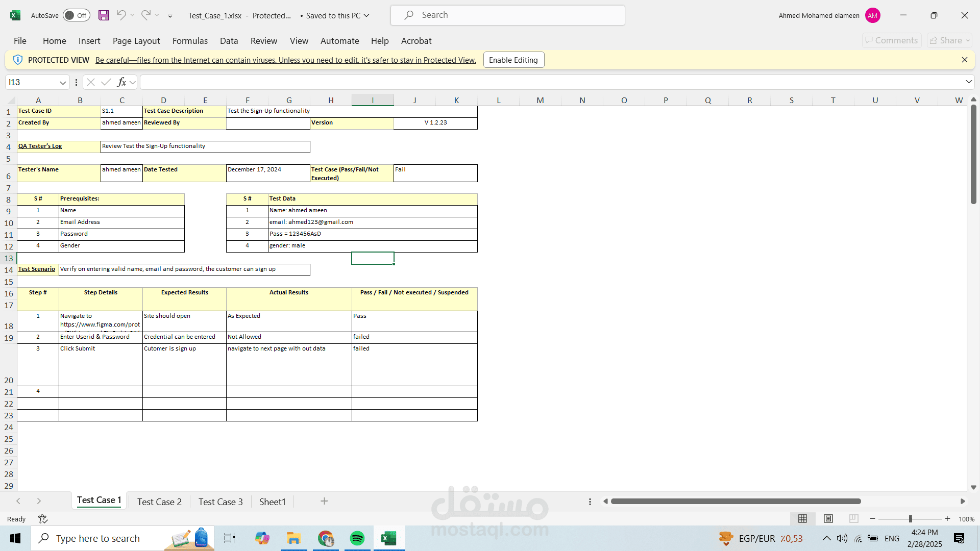Open the Formulas ribbon tab
Screen dimensions: 980x551
pyautogui.click(x=190, y=41)
